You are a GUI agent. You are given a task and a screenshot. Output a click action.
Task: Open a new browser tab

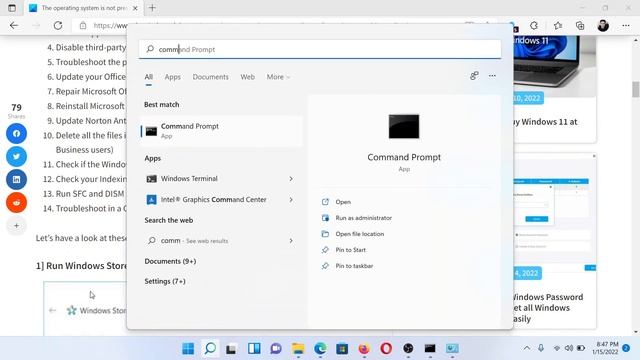coord(152,8)
